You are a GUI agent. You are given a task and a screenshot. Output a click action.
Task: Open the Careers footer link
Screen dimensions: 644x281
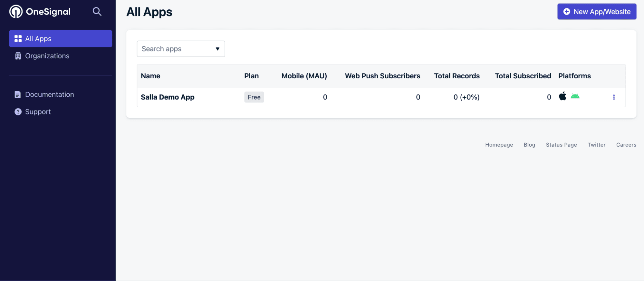coord(626,145)
